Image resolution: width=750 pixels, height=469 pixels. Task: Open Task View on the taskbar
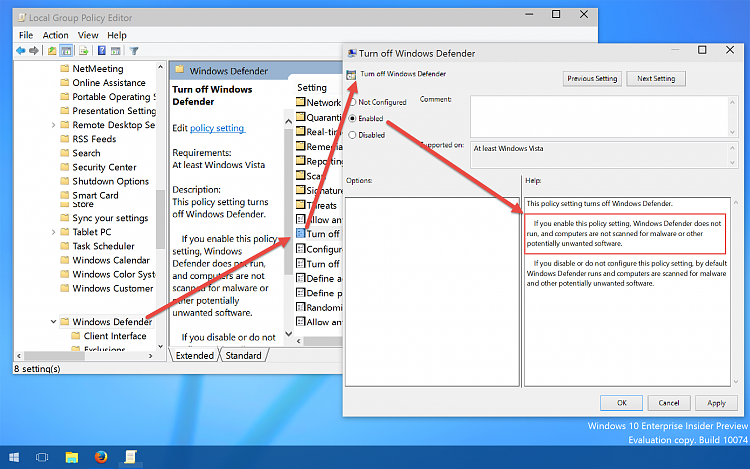click(42, 458)
